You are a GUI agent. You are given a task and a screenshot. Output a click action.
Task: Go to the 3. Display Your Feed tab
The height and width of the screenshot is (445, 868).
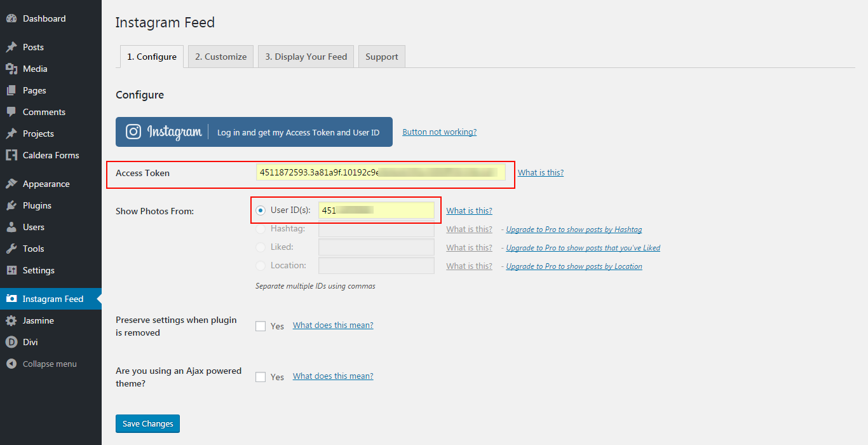click(x=306, y=57)
